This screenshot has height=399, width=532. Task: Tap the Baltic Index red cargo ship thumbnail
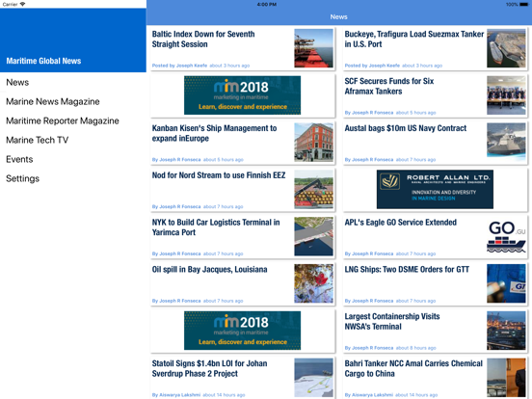[313, 48]
